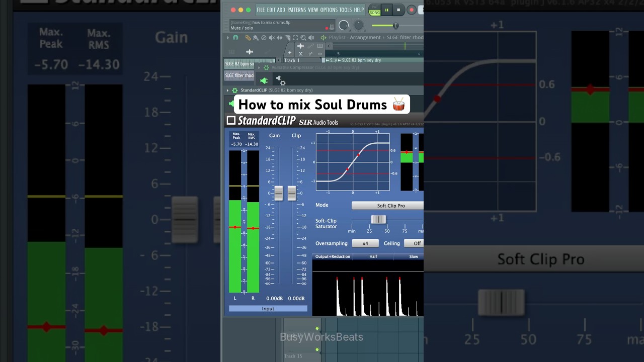Open the TOOLS menu
This screenshot has height=362, width=644.
[346, 10]
